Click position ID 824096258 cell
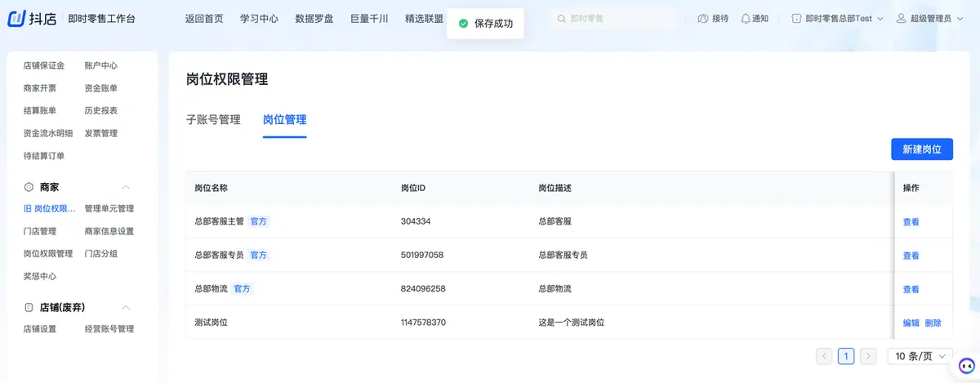This screenshot has height=383, width=980. [423, 289]
